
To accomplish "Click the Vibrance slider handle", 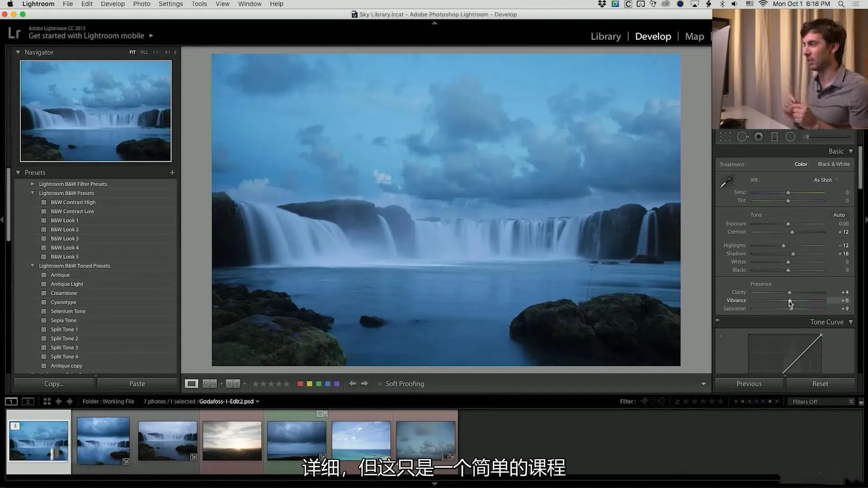I will point(790,300).
